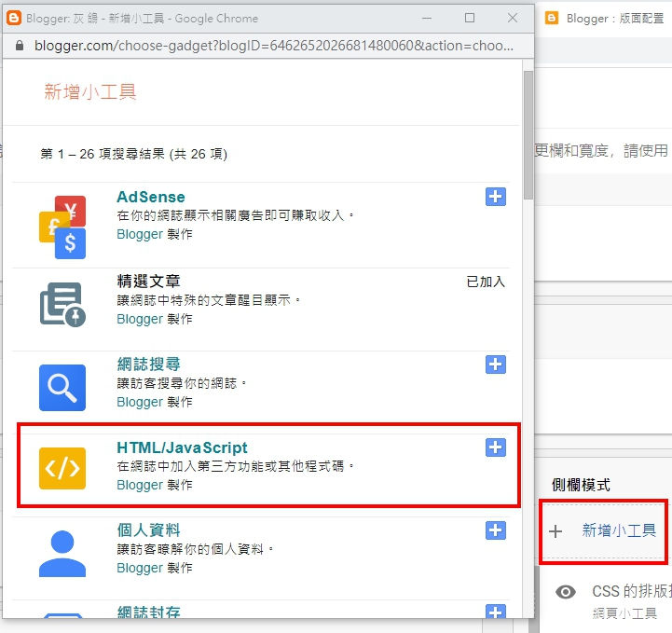Click the blue person profile gadget icon

(x=62, y=554)
